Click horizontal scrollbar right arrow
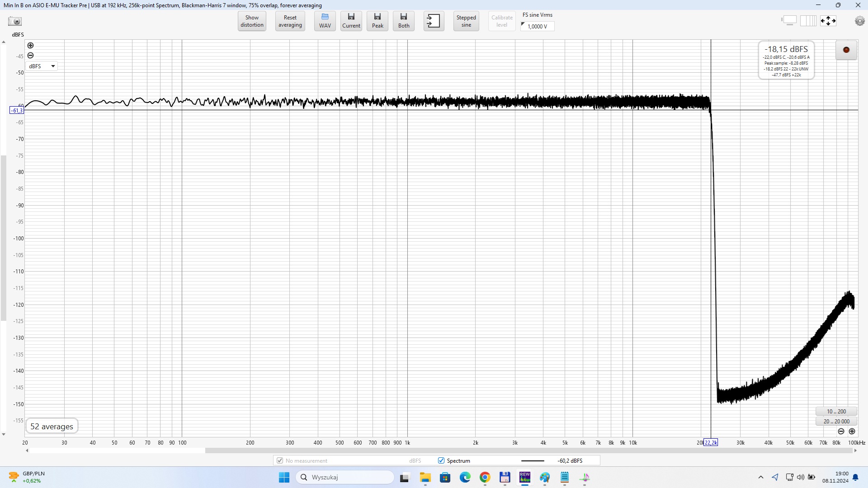The height and width of the screenshot is (488, 868). [x=855, y=450]
